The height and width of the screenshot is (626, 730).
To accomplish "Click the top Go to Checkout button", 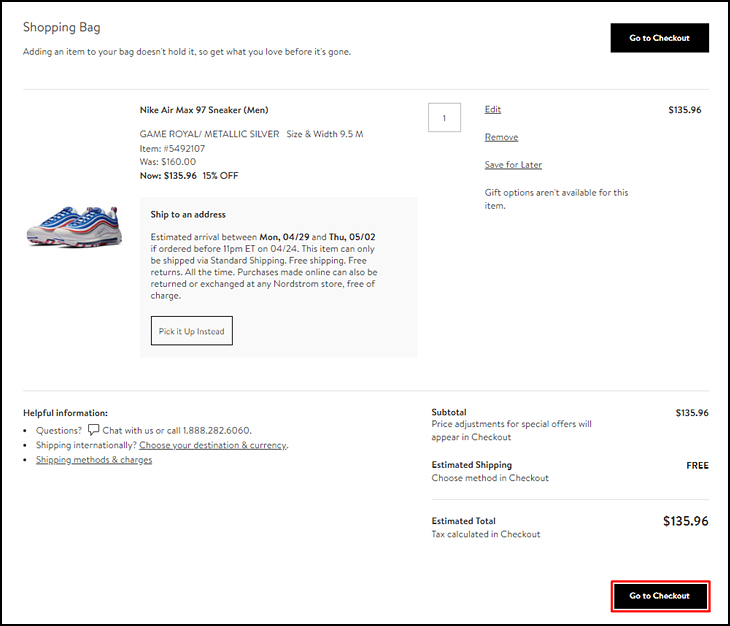I will (660, 38).
